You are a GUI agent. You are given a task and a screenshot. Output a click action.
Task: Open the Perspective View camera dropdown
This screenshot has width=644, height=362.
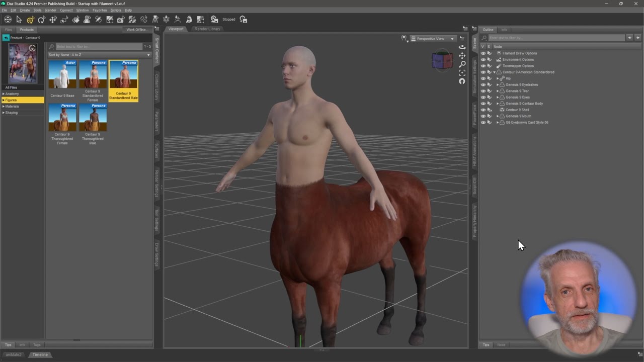[x=433, y=39]
